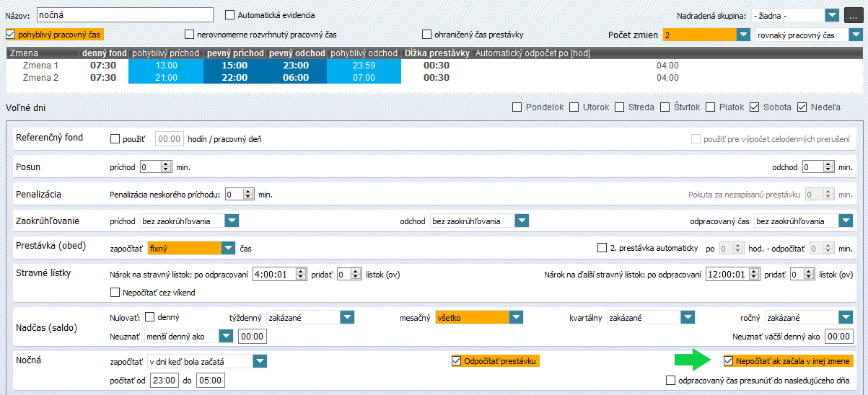The height and width of the screenshot is (395, 868).
Task: Uncheck the Sobota free day checkbox
Action: pos(755,107)
